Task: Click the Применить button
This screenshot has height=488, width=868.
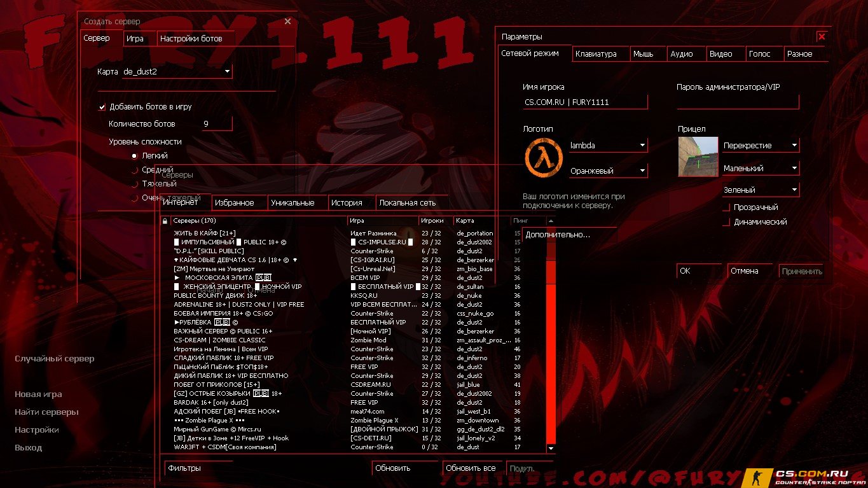Action: click(x=801, y=271)
